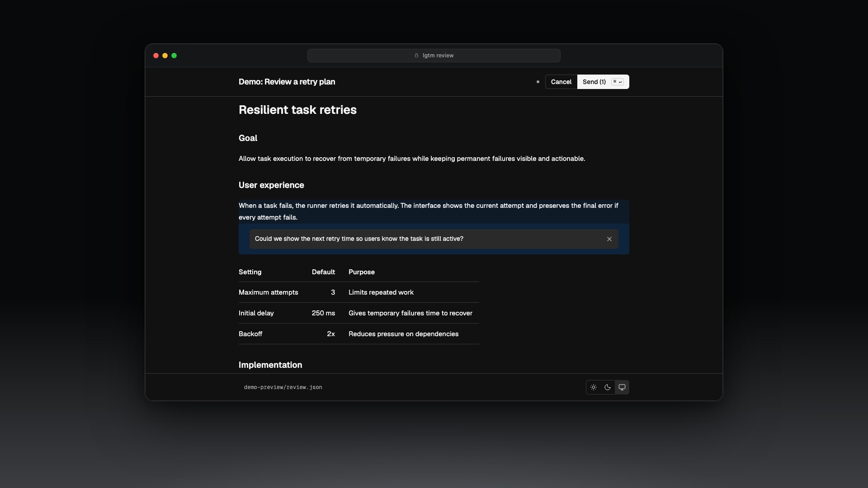Dismiss the retry time comment
The height and width of the screenshot is (488, 868).
coord(609,239)
